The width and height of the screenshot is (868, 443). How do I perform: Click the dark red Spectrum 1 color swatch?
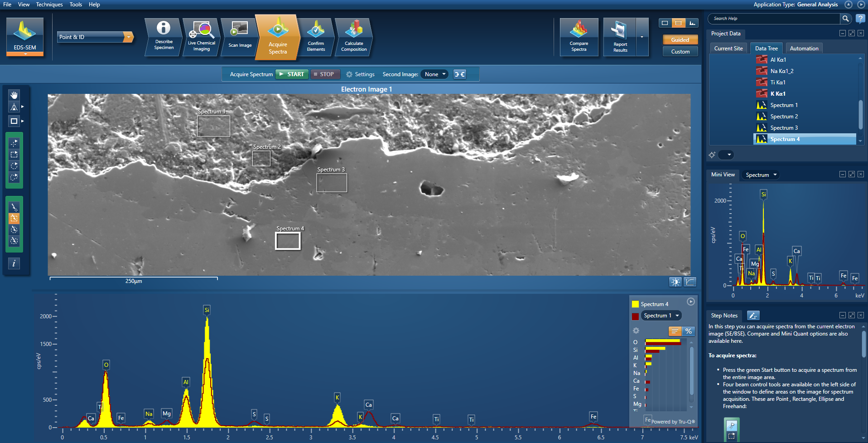tap(635, 316)
